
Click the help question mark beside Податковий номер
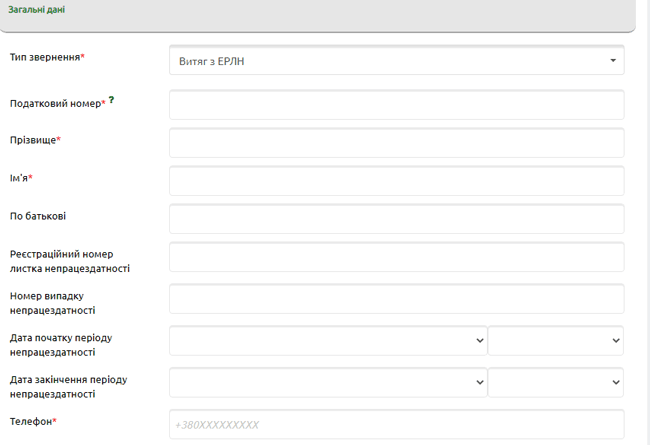(111, 100)
